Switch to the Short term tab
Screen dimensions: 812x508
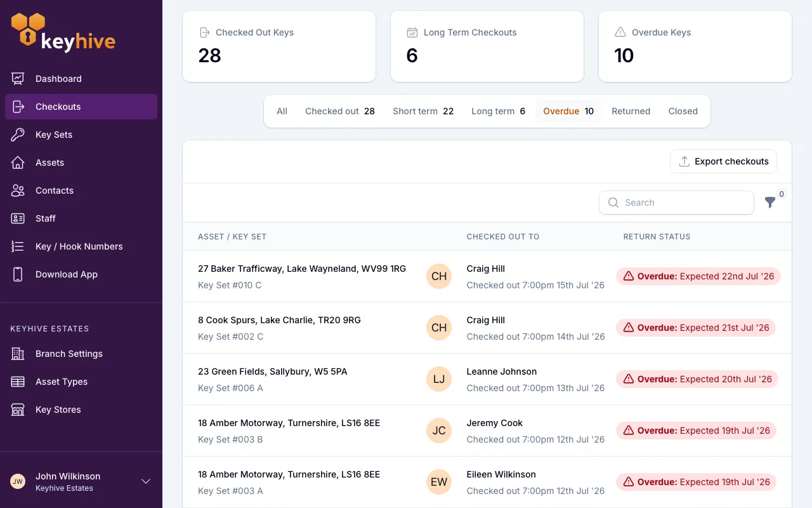point(423,111)
